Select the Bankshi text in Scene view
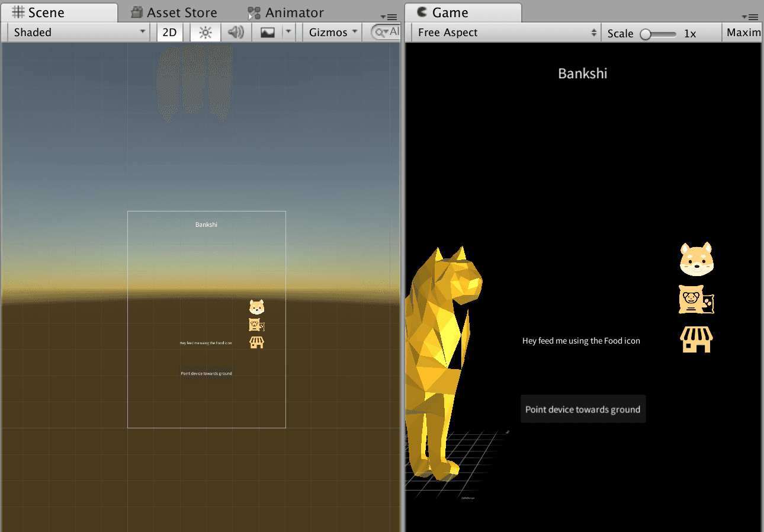The width and height of the screenshot is (764, 532). pyautogui.click(x=206, y=225)
